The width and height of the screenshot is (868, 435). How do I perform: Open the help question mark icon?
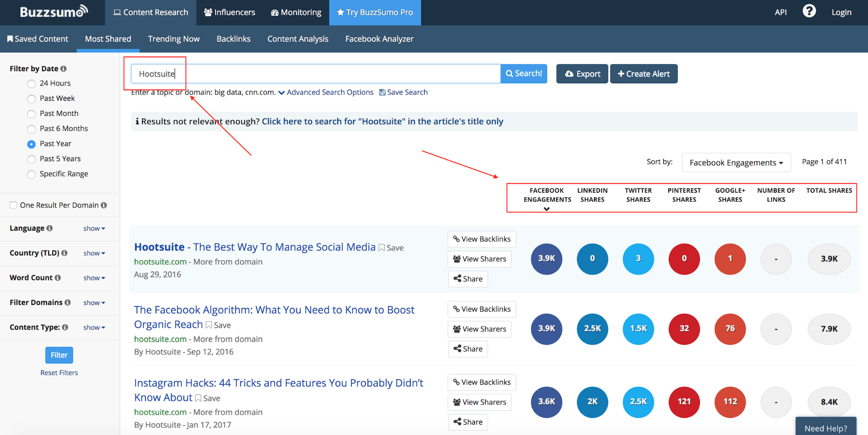[809, 11]
